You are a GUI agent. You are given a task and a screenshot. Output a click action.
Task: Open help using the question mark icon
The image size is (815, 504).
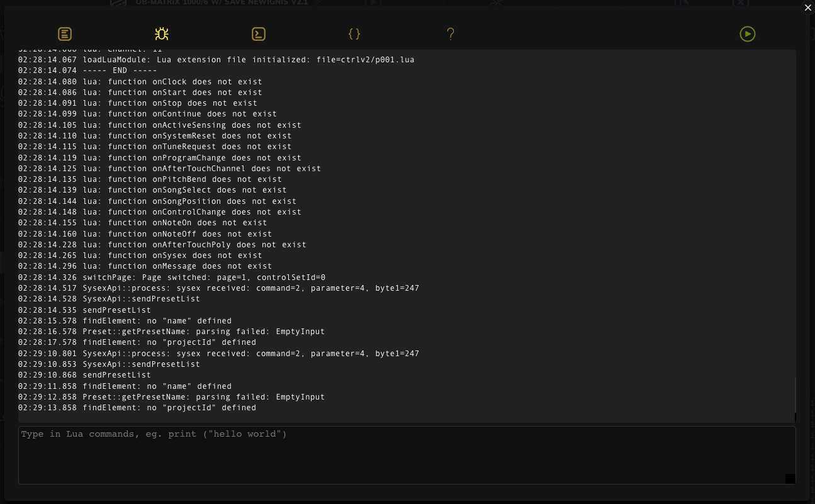[451, 34]
